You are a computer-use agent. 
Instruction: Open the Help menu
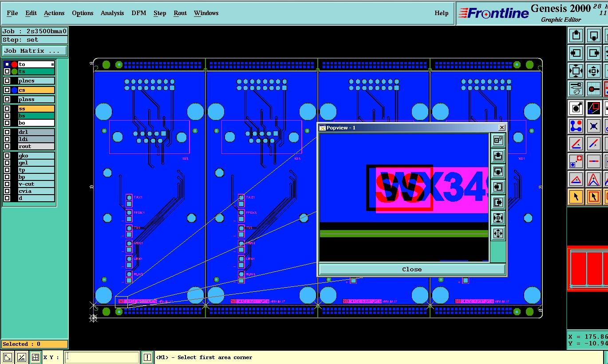point(442,13)
